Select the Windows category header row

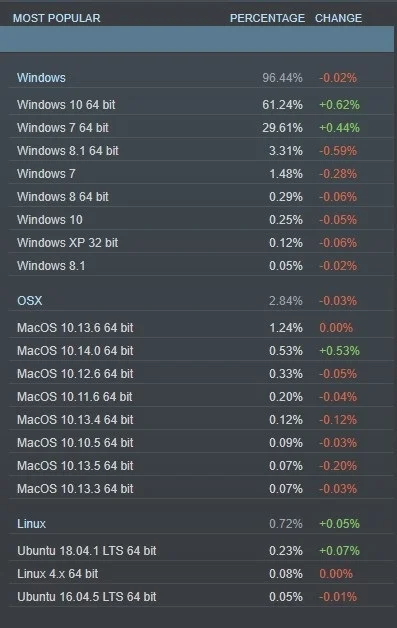201,78
